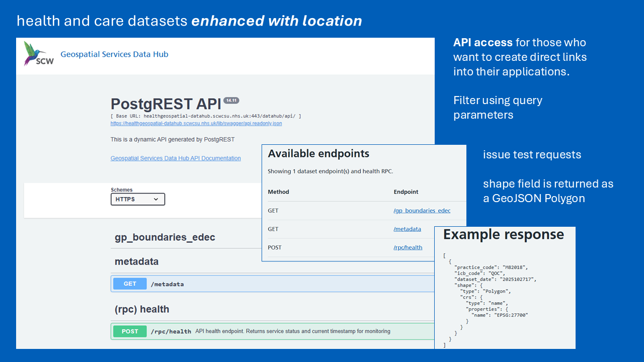Collapse the metadata section heading

(136, 261)
